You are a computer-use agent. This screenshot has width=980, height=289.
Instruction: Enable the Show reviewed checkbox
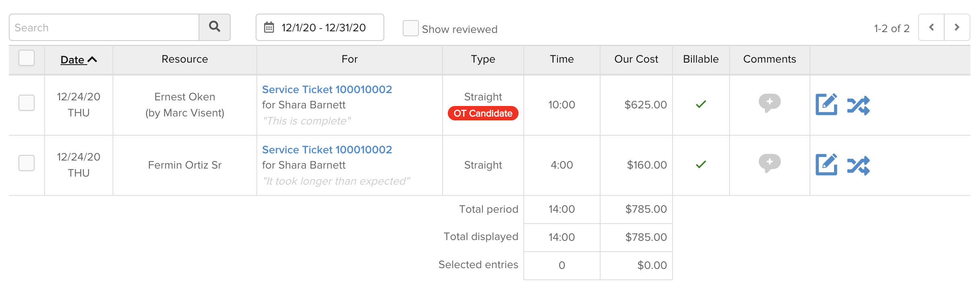pyautogui.click(x=411, y=28)
